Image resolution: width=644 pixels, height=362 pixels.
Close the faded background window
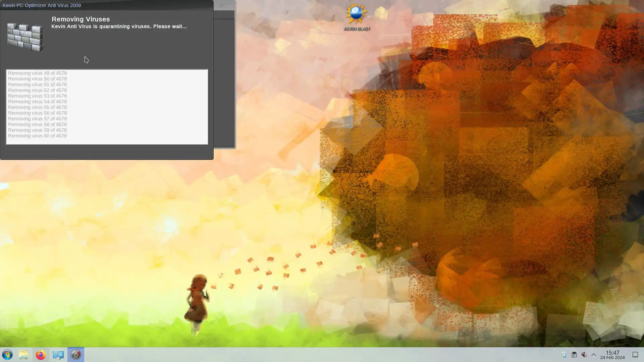[230, 5]
